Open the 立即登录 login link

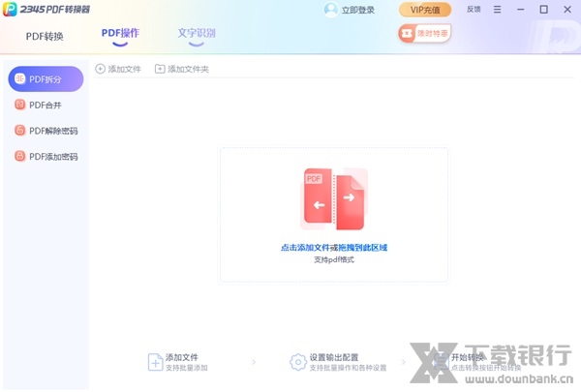coord(358,10)
